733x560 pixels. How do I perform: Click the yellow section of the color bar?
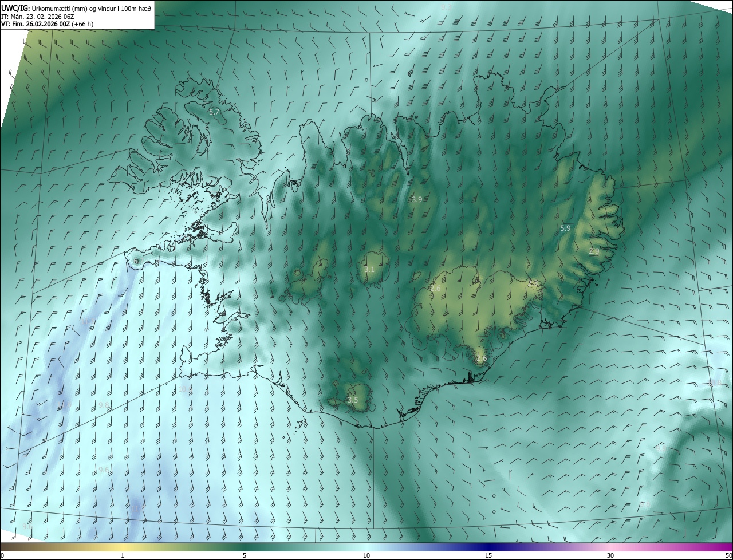click(123, 547)
